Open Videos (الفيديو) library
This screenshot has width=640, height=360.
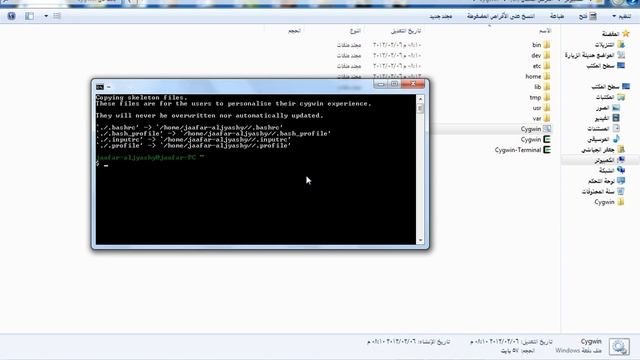607,118
